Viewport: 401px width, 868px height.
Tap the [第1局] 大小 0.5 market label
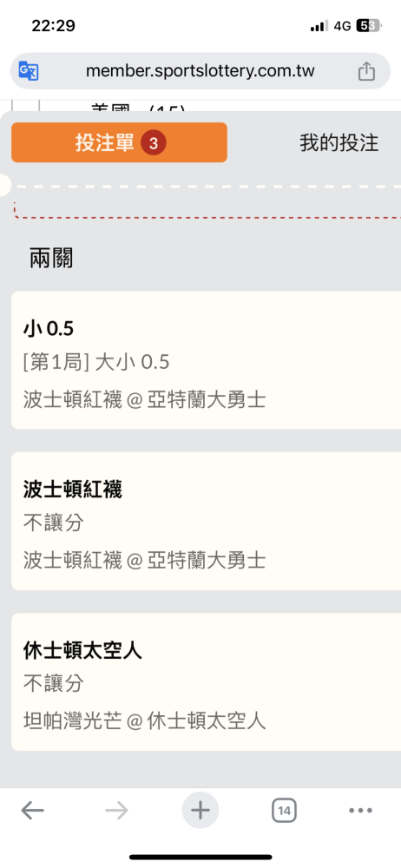click(96, 363)
